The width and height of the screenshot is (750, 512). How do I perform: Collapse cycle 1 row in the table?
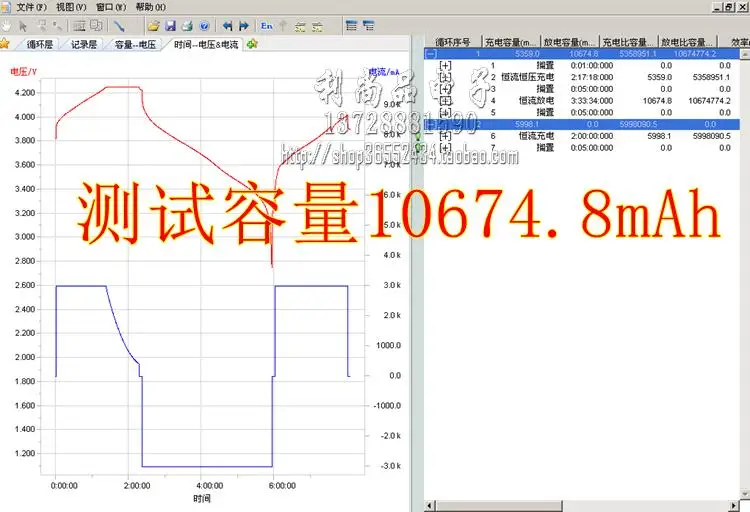click(431, 54)
